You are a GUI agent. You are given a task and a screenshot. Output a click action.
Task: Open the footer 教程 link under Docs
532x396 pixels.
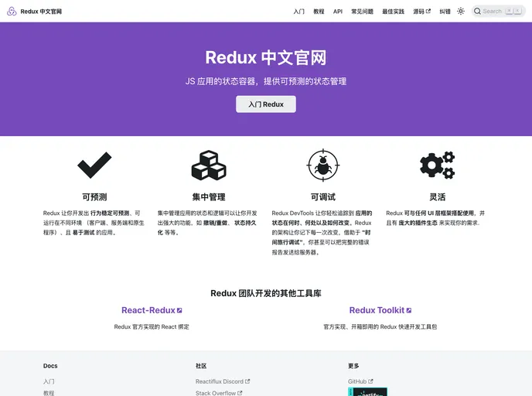coord(49,393)
